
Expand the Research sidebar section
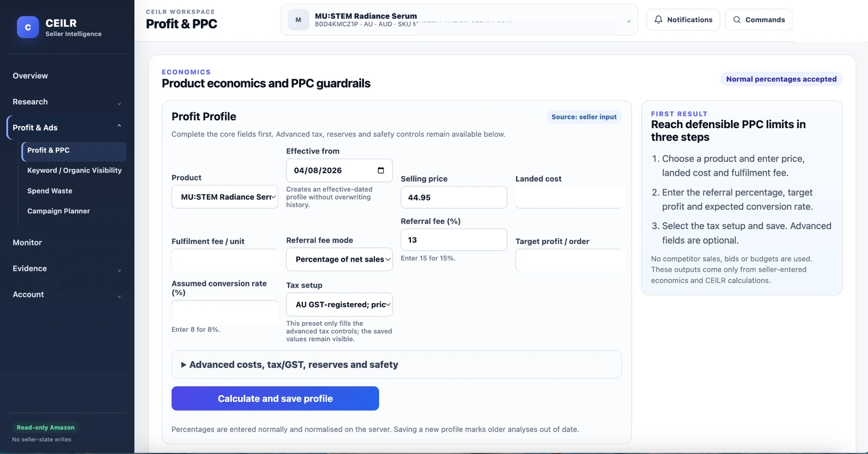tap(67, 102)
